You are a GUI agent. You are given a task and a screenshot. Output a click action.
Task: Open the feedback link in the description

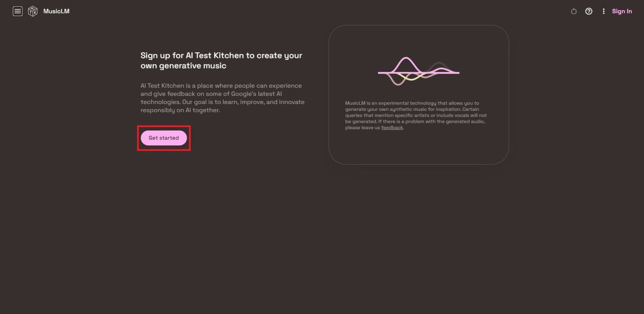(391, 127)
